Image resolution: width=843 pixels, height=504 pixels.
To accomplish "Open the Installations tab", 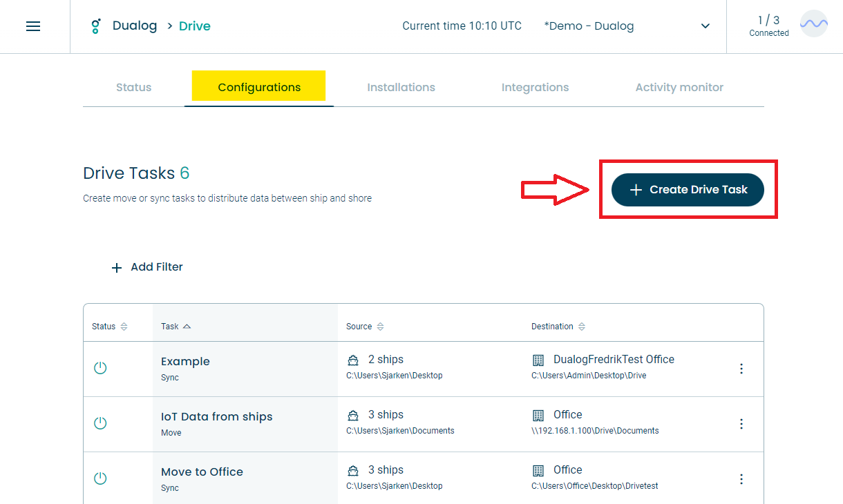I will tap(401, 88).
